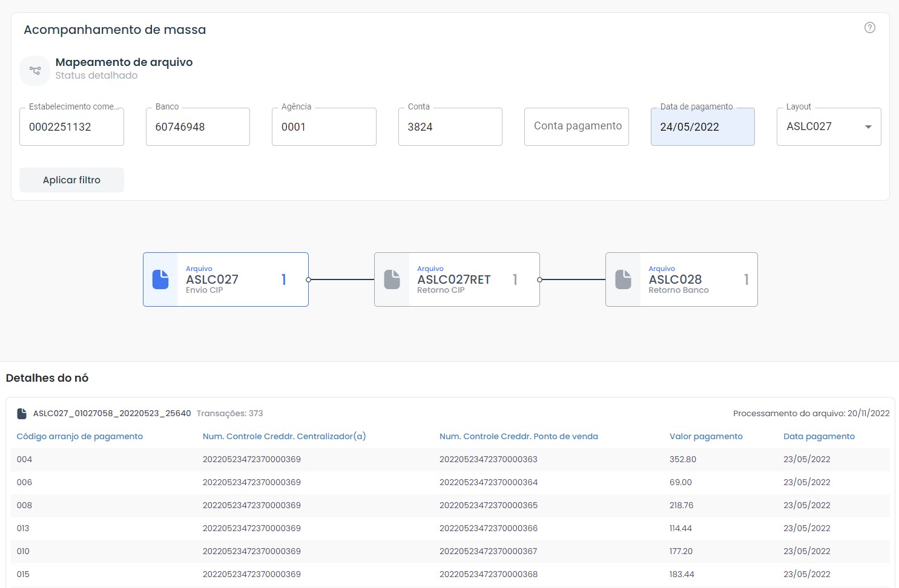899x588 pixels.
Task: Click the Conta field with 3824
Action: pyautogui.click(x=450, y=127)
